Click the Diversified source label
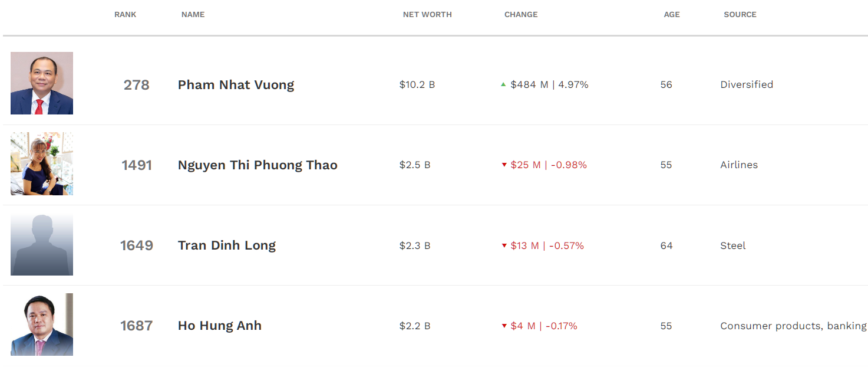This screenshot has width=868, height=367. click(x=747, y=84)
